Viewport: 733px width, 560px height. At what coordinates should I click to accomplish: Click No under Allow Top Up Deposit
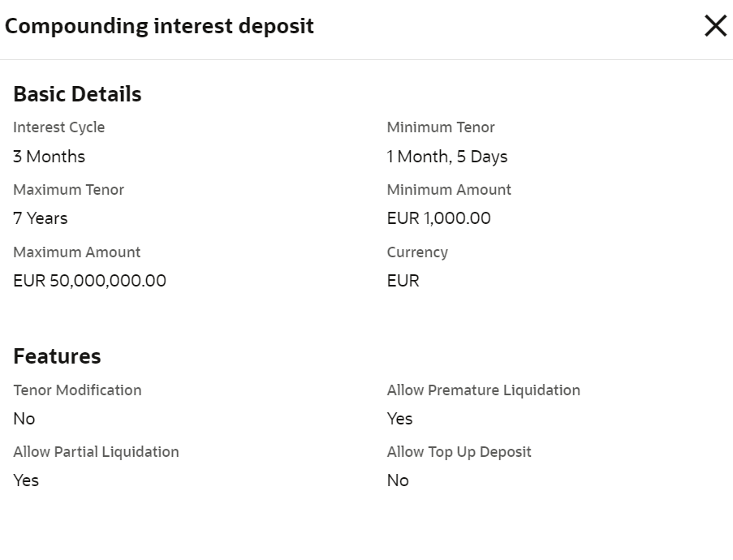point(398,480)
